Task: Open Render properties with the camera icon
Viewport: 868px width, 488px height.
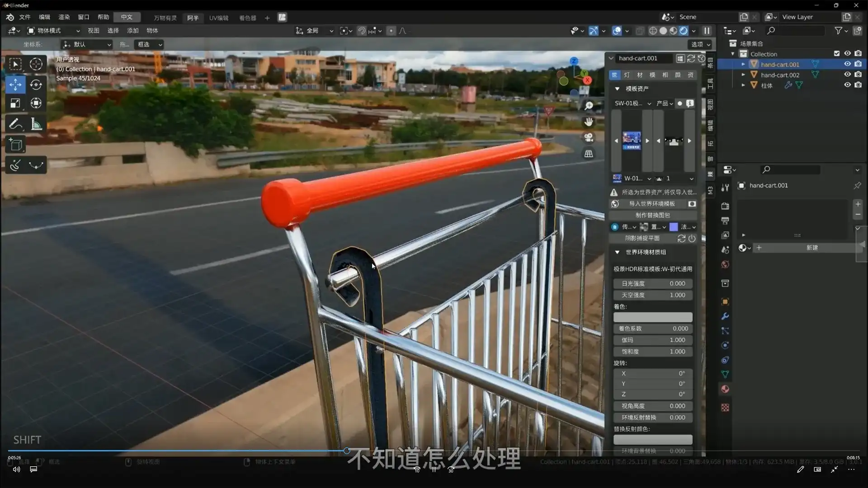Action: point(725,206)
